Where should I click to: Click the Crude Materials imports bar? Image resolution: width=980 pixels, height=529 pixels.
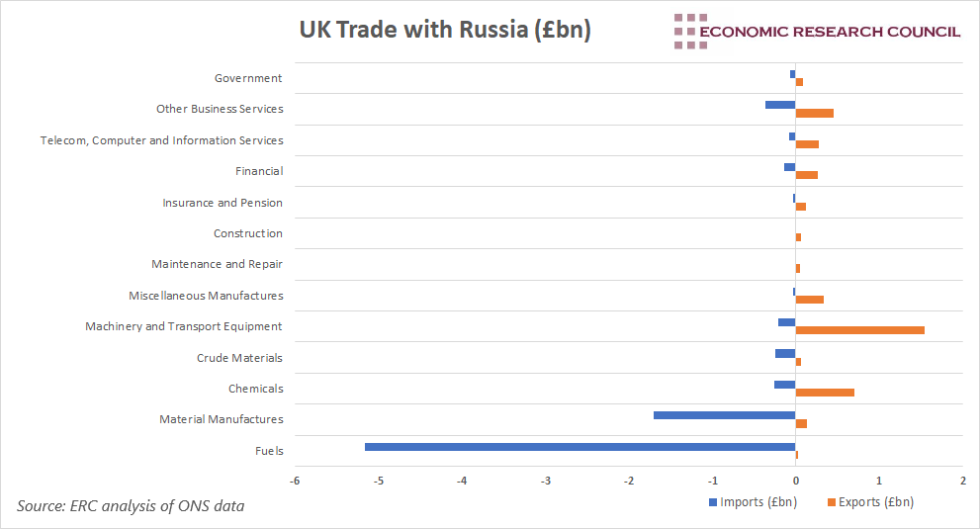785,353
